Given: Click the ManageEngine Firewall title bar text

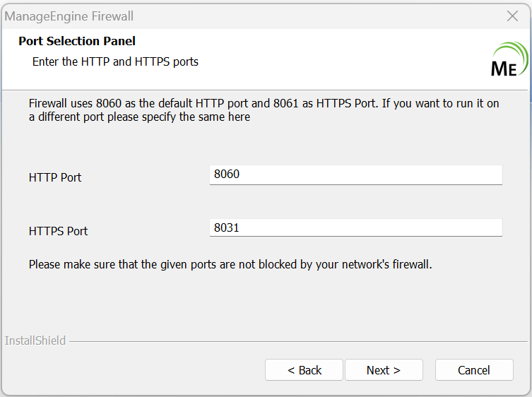Looking at the screenshot, I should [69, 16].
